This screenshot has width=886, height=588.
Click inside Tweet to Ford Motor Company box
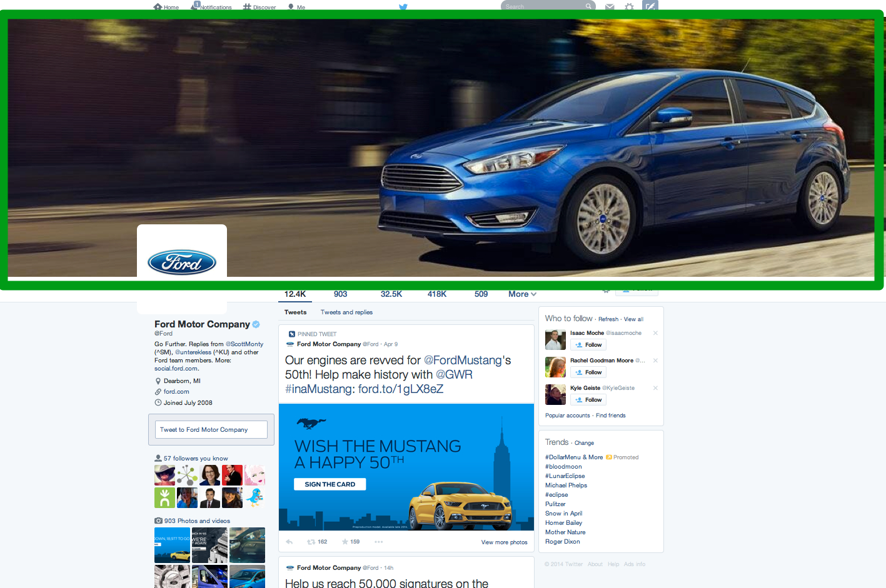tap(211, 429)
